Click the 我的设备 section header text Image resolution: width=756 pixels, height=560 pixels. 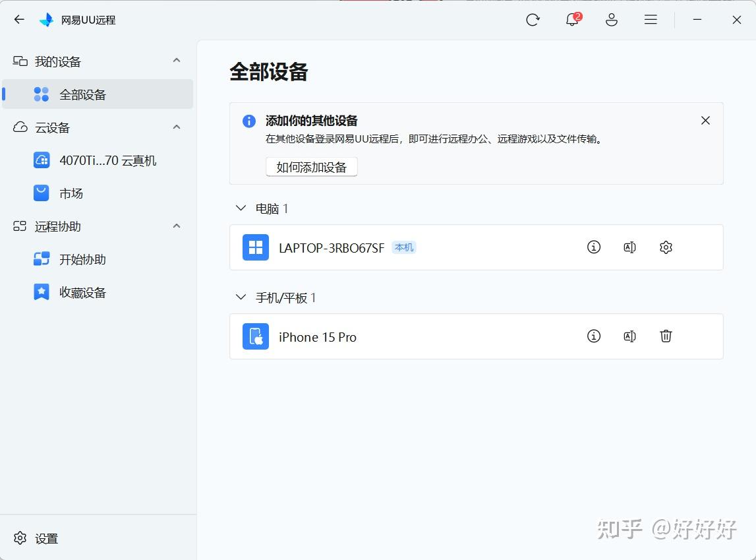pos(58,61)
